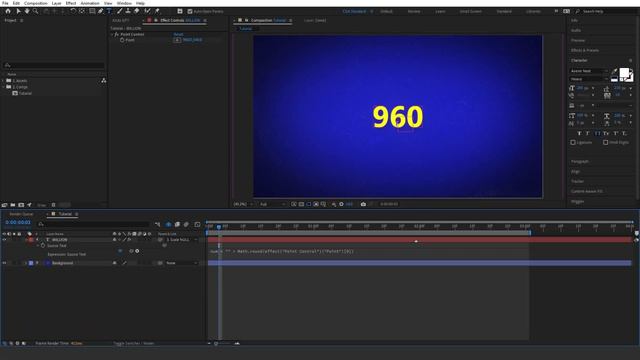640x360 pixels.
Task: Click the Point property stopwatch
Action: click(122, 40)
